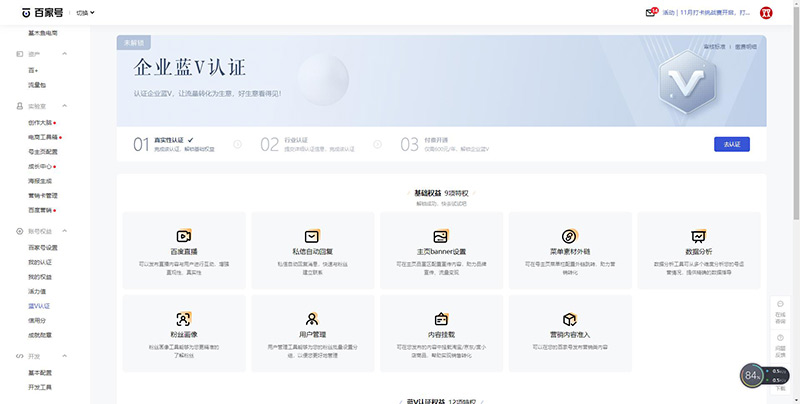This screenshot has width=800, height=404.
Task: Click the 内容挂载 bag icon
Action: [x=441, y=319]
